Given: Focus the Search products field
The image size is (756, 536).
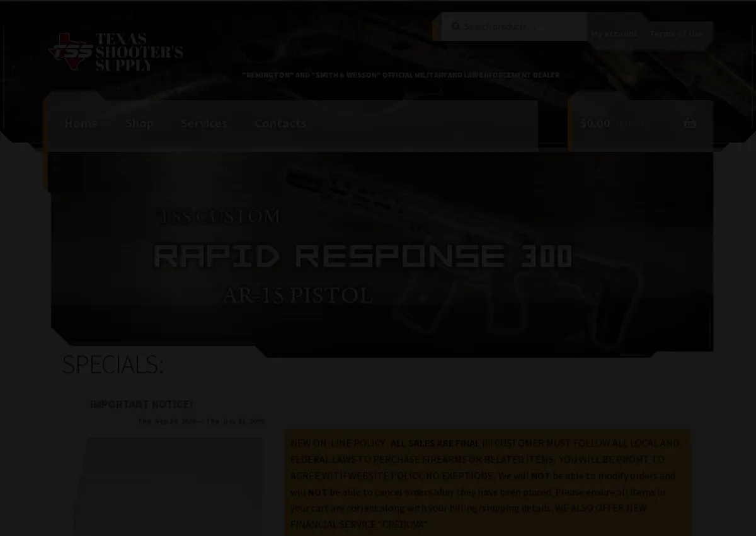Looking at the screenshot, I should click(514, 26).
